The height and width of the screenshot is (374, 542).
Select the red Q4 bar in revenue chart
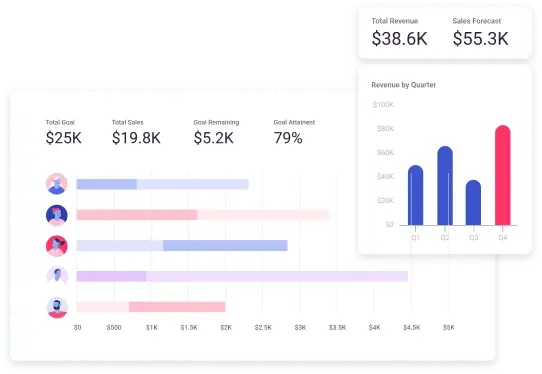[x=503, y=175]
